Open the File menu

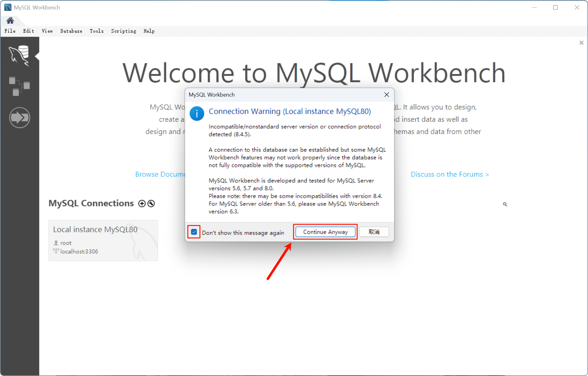tap(10, 31)
